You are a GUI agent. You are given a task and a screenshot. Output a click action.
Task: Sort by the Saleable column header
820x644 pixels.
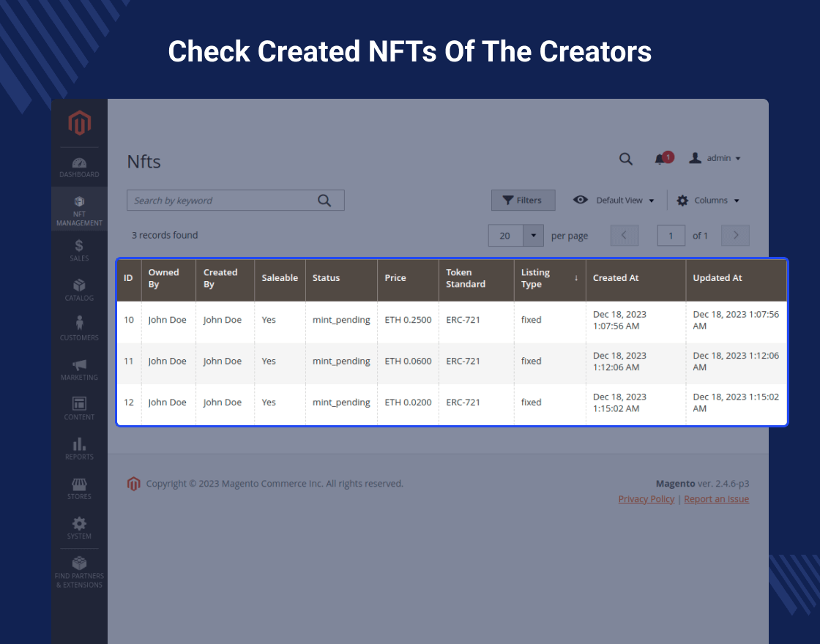click(x=280, y=279)
